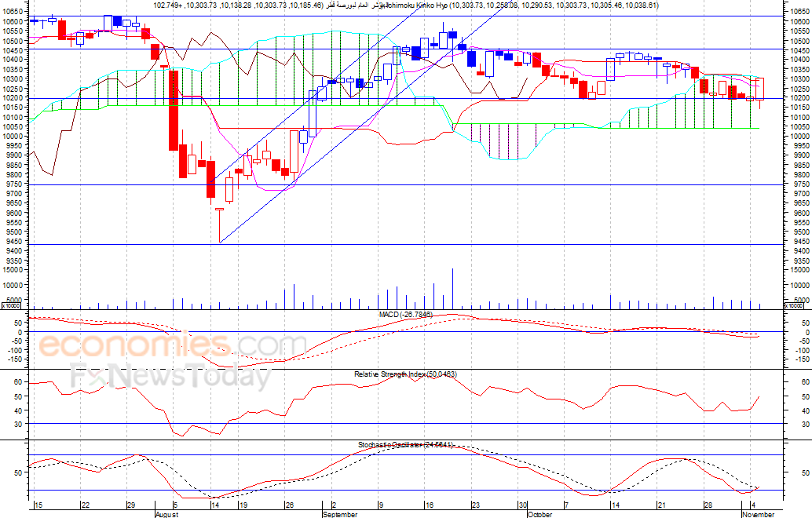Click the October month label on the time axis
Viewport: 812px width, 518px height.
pyautogui.click(x=540, y=514)
